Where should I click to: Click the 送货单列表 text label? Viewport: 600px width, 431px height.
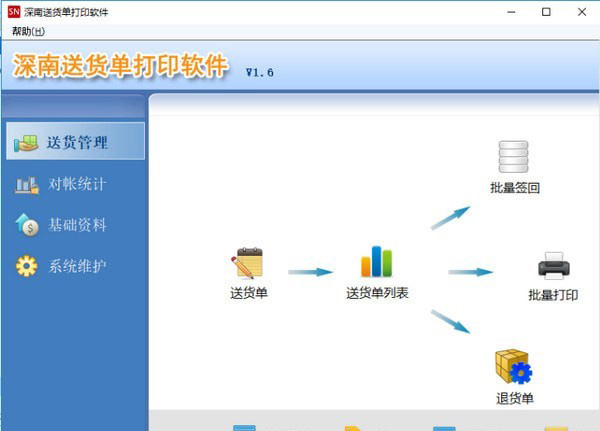(377, 293)
